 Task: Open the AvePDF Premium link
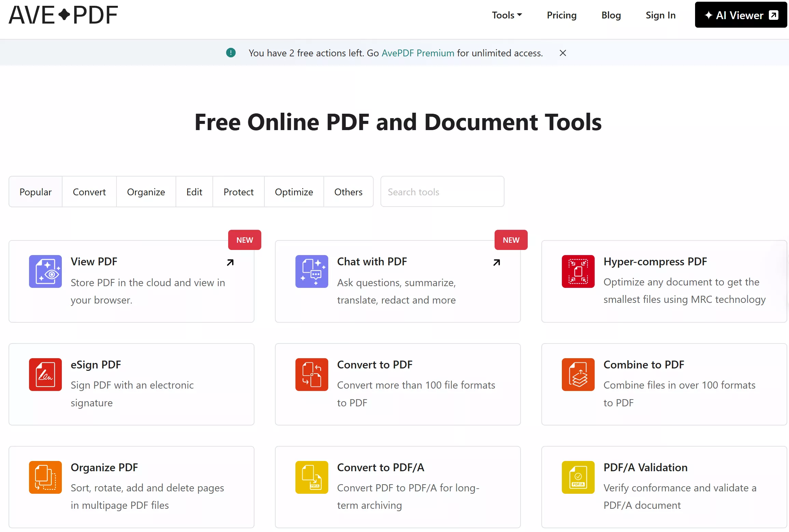pyautogui.click(x=417, y=53)
